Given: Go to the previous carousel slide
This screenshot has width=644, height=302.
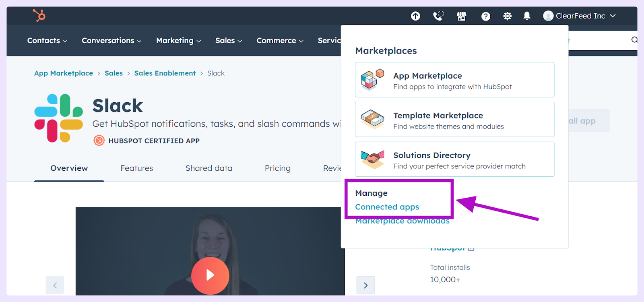Looking at the screenshot, I should [55, 285].
